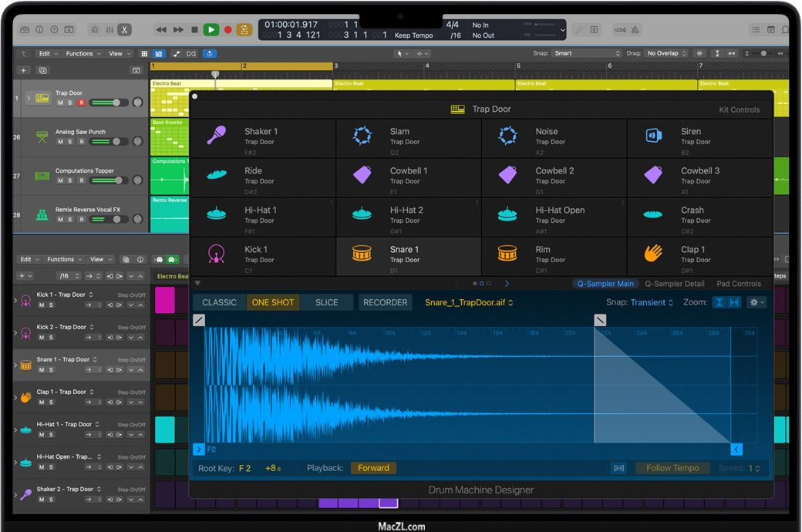The width and height of the screenshot is (802, 532).
Task: Click the scissors Editors button
Action: [x=124, y=29]
